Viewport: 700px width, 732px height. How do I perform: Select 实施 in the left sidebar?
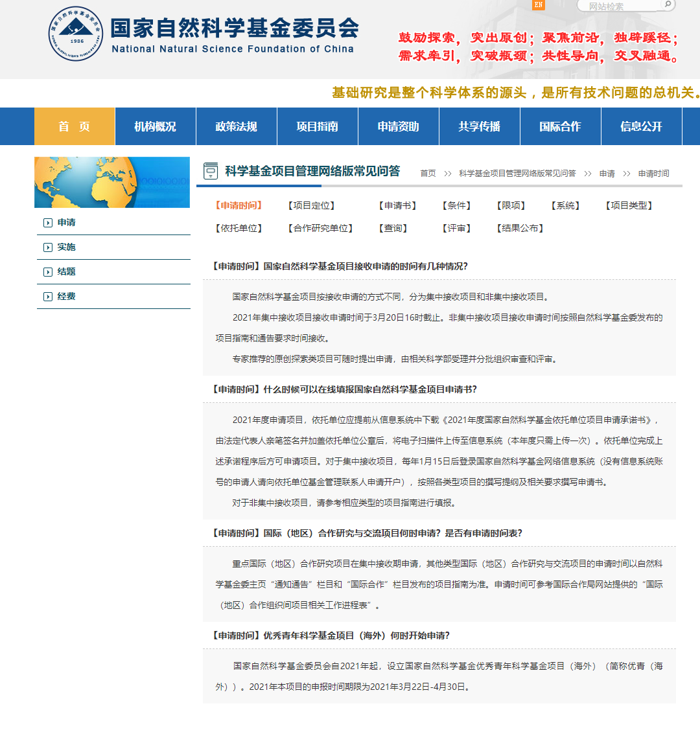[x=66, y=247]
